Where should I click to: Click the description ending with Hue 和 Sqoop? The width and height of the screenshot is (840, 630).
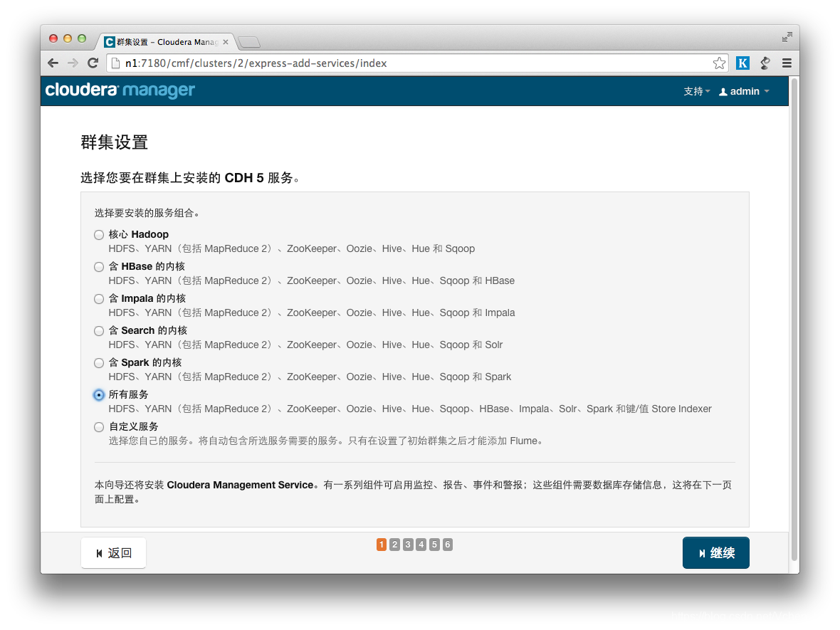click(x=292, y=248)
